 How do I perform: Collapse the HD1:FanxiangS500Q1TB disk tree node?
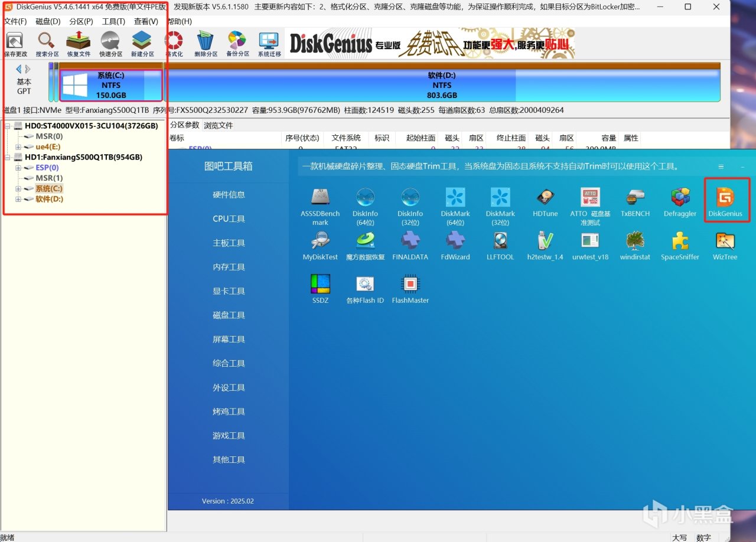pyautogui.click(x=8, y=158)
